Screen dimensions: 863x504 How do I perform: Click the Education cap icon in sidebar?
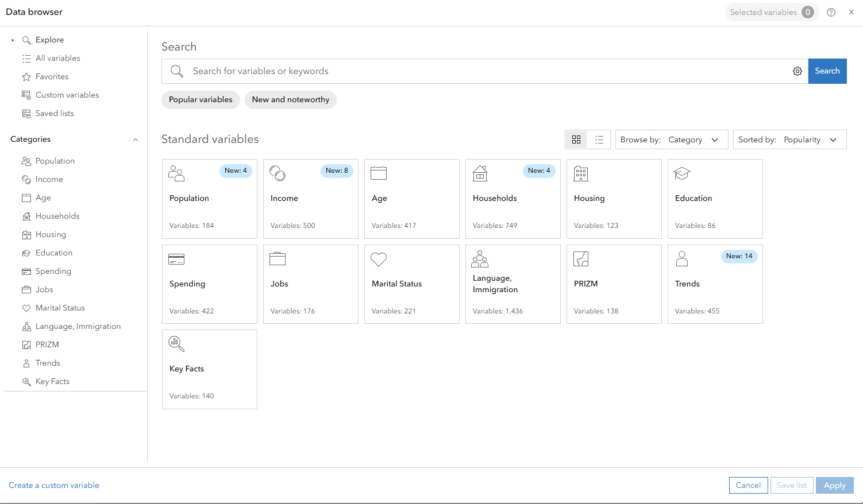[x=26, y=253]
